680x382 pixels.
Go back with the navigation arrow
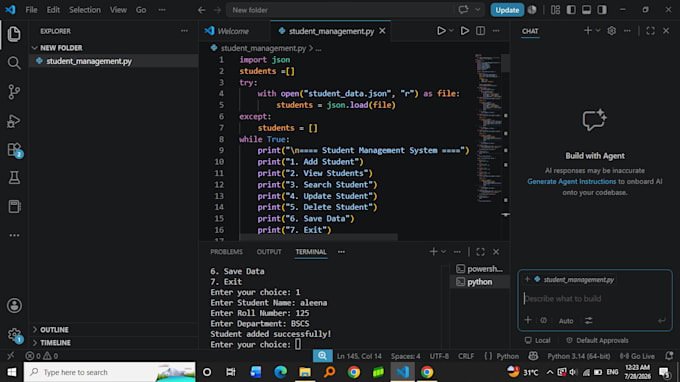201,10
